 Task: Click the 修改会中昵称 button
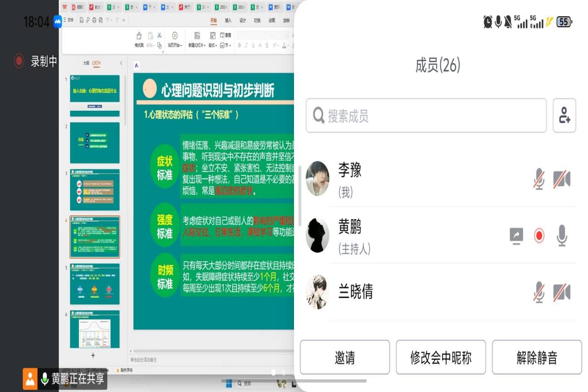(441, 357)
